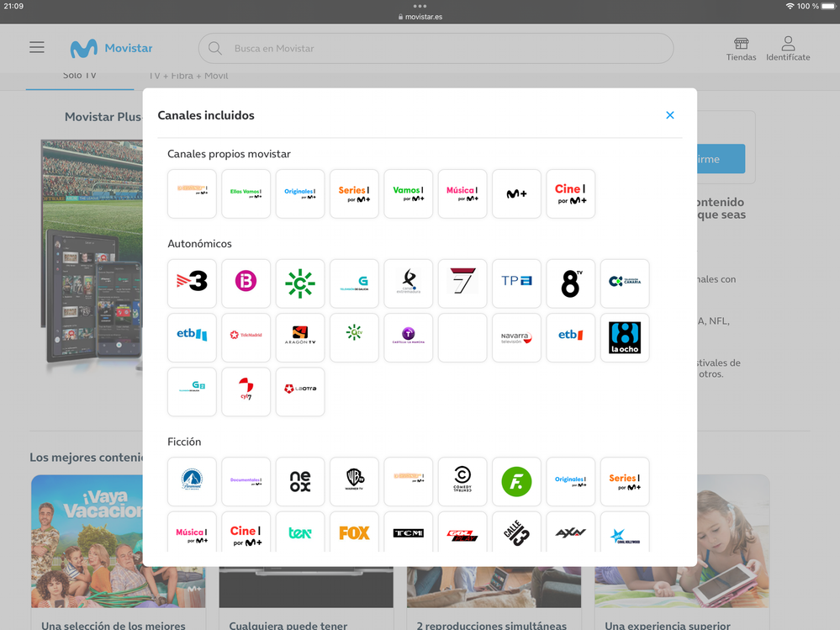
Task: Choose the Navarra Televisión tile
Action: point(516,337)
